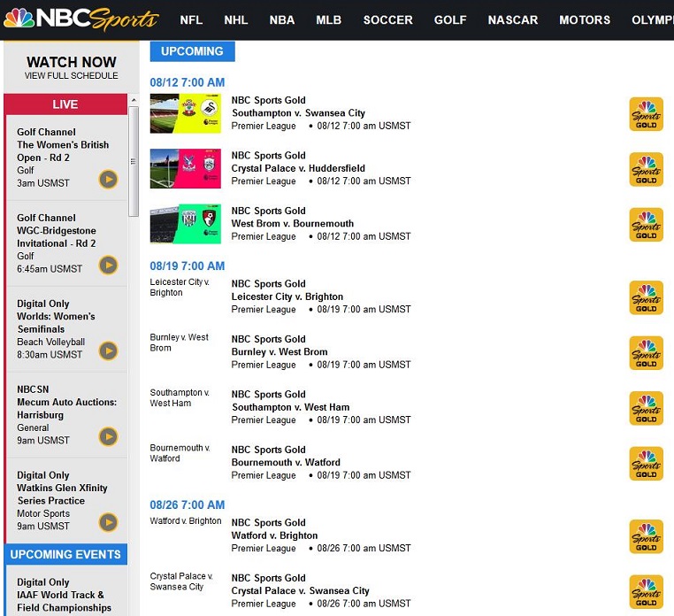Open the NBA menu
Viewport: 674px width, 616px height.
282,19
